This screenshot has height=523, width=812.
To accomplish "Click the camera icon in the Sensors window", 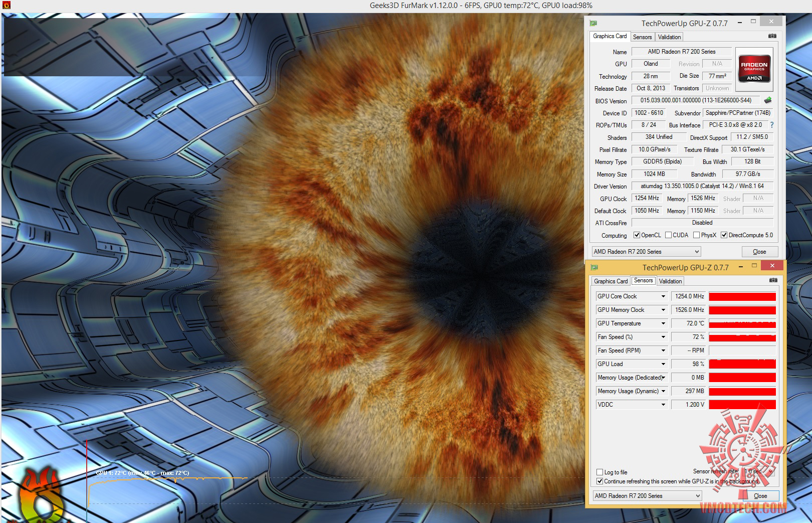I will tap(773, 280).
